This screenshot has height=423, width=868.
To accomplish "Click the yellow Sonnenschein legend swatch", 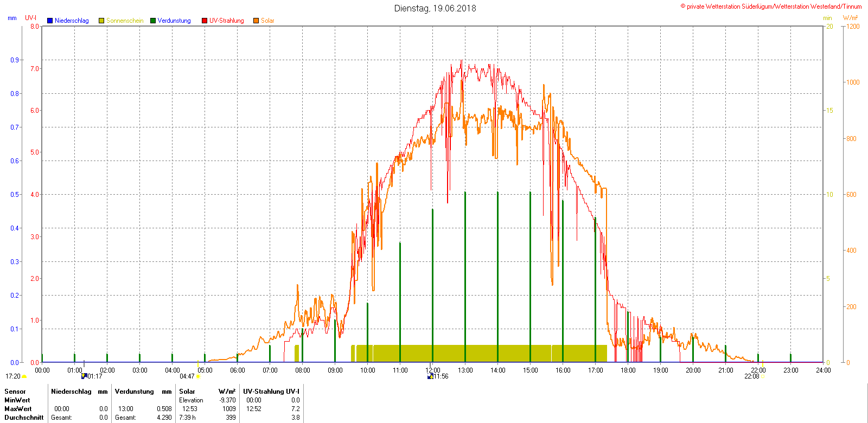I will [101, 21].
